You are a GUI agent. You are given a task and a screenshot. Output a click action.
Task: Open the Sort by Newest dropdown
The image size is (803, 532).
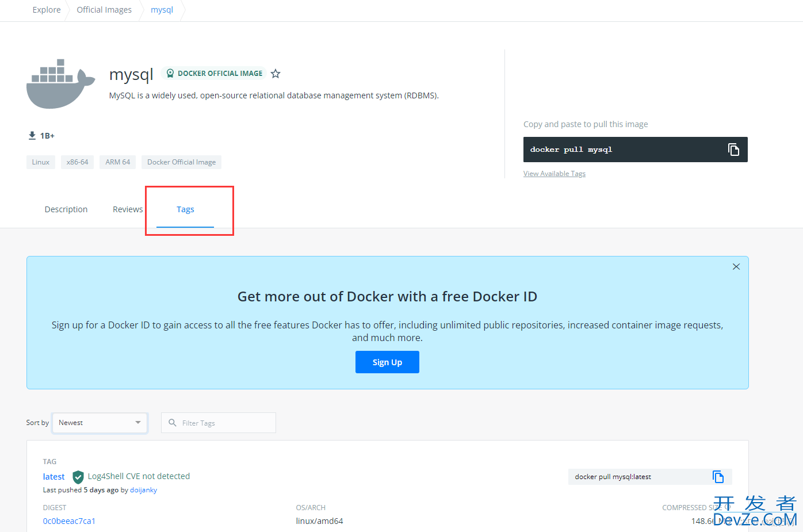pos(100,423)
